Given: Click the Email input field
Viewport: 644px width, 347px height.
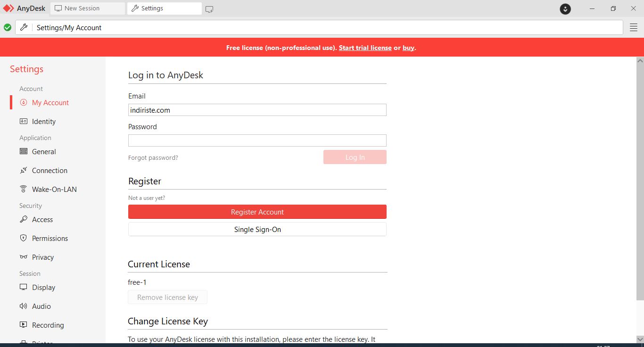Looking at the screenshot, I should pos(257,110).
